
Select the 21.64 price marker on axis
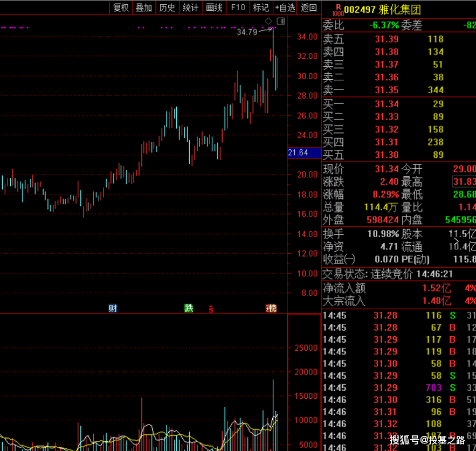coord(304,152)
